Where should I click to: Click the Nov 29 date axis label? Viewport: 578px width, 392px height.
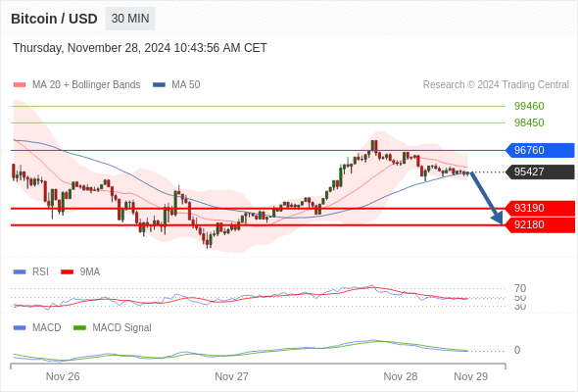point(471,376)
